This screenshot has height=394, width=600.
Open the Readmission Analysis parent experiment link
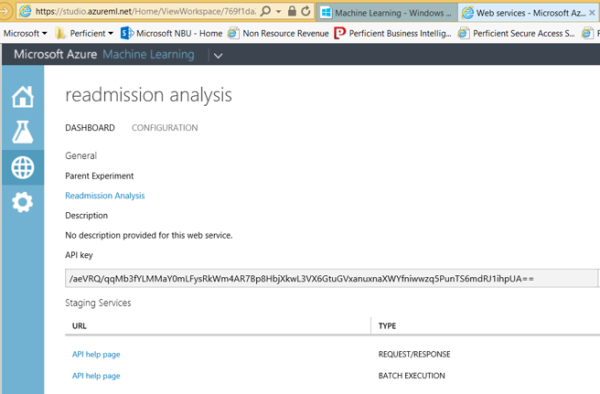(x=105, y=196)
